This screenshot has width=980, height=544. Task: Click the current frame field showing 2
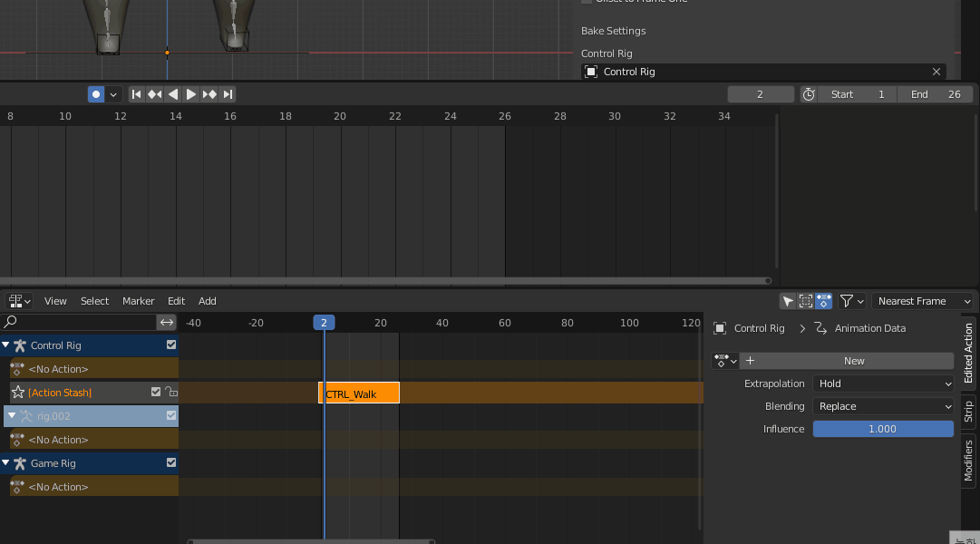coord(761,94)
